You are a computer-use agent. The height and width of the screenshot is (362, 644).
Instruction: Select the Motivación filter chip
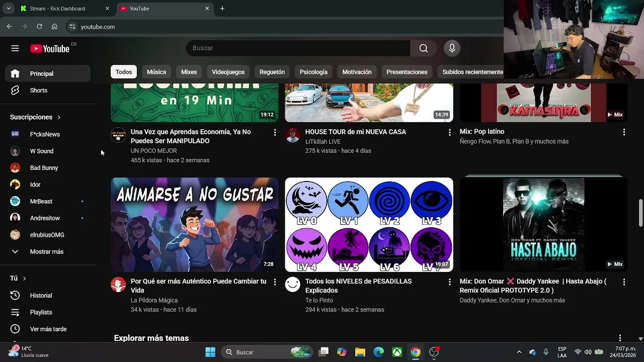click(x=357, y=72)
